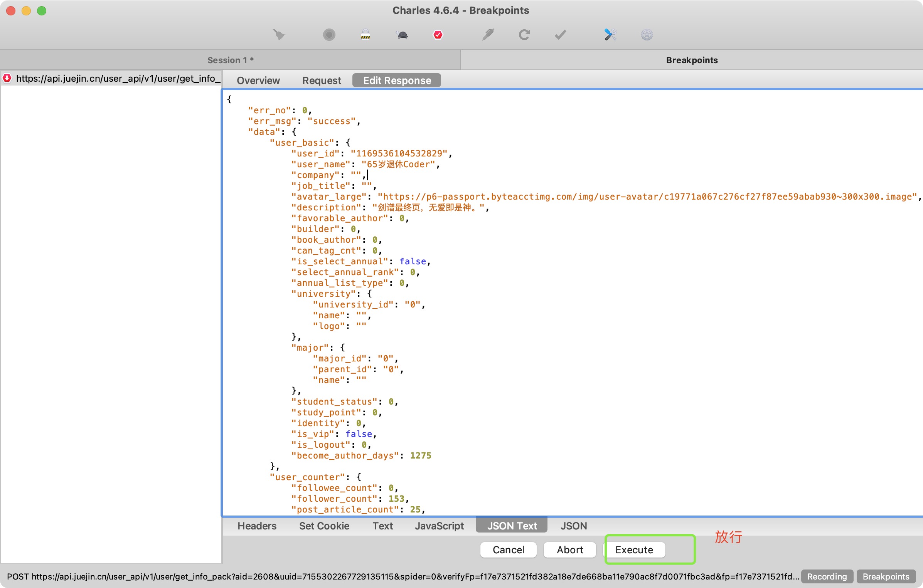Image resolution: width=923 pixels, height=588 pixels.
Task: Maximize the Charles window
Action: click(x=42, y=11)
